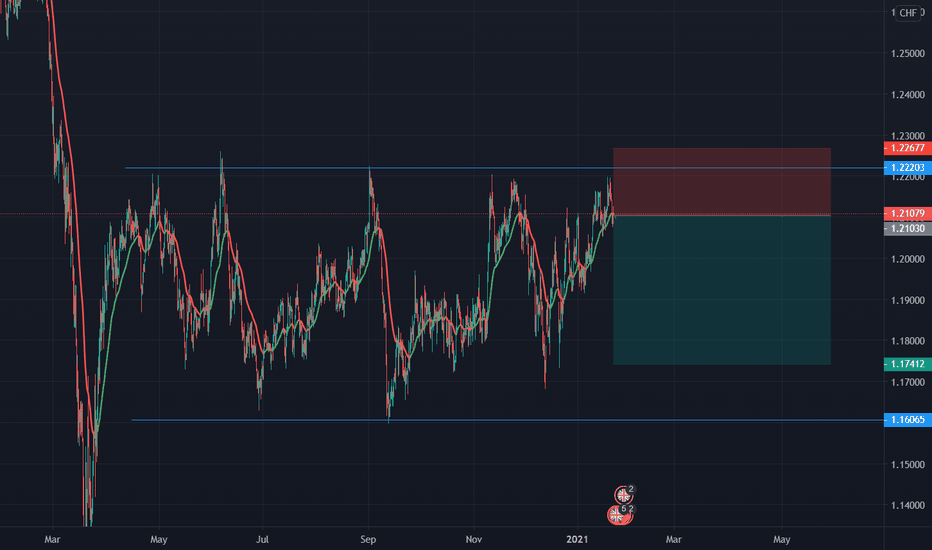Click the 1.25000 price axis value
The width and height of the screenshot is (932, 550).
click(908, 54)
